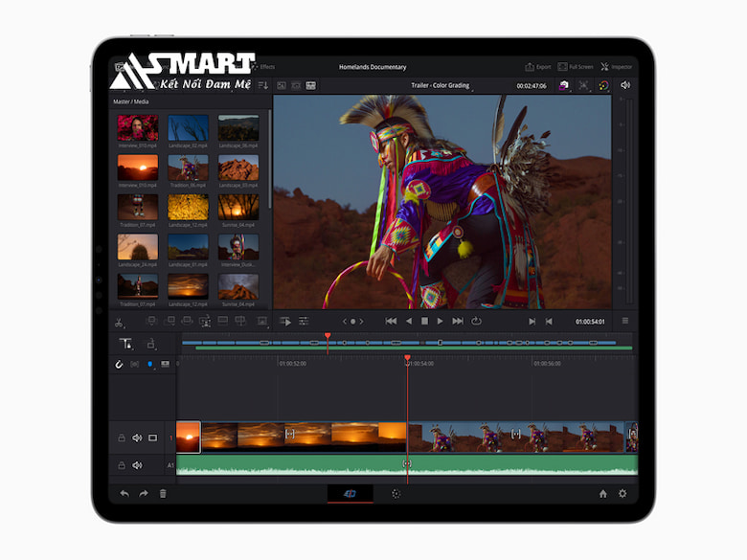Screen dimensions: 747x560
Task: Mute the A1 audio track
Action: click(137, 465)
